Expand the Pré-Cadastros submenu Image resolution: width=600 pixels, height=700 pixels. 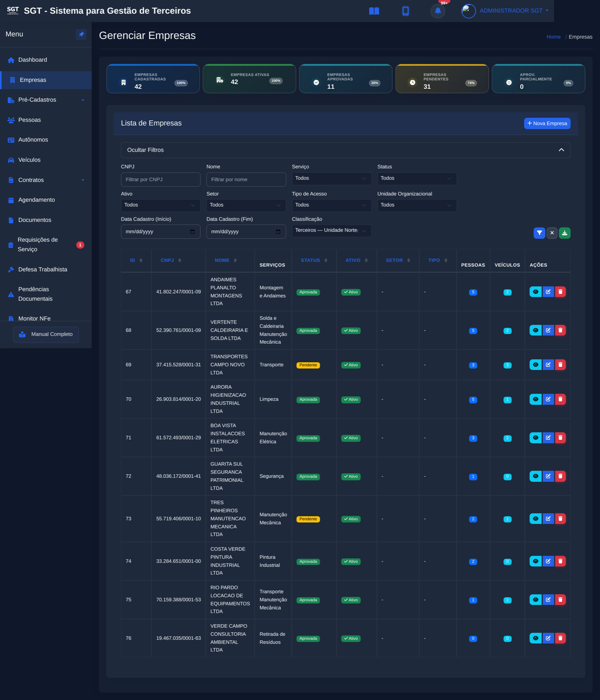[x=46, y=100]
